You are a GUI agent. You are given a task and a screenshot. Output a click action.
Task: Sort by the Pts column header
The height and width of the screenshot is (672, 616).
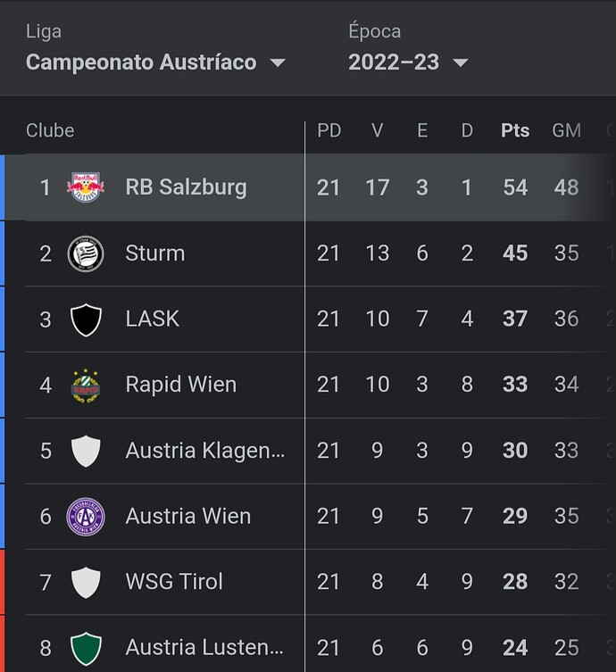point(515,130)
